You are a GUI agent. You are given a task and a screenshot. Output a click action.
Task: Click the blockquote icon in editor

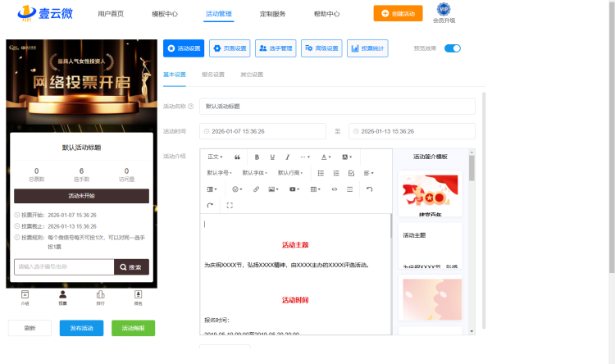(x=238, y=157)
